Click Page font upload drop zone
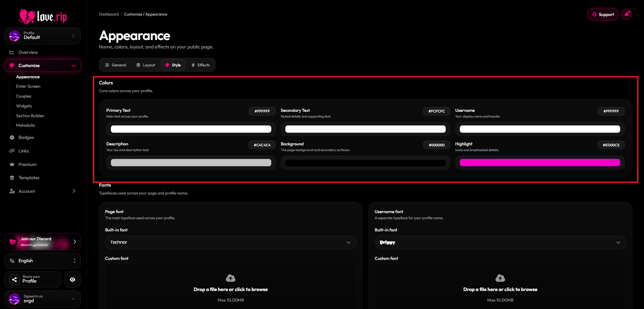 point(230,287)
